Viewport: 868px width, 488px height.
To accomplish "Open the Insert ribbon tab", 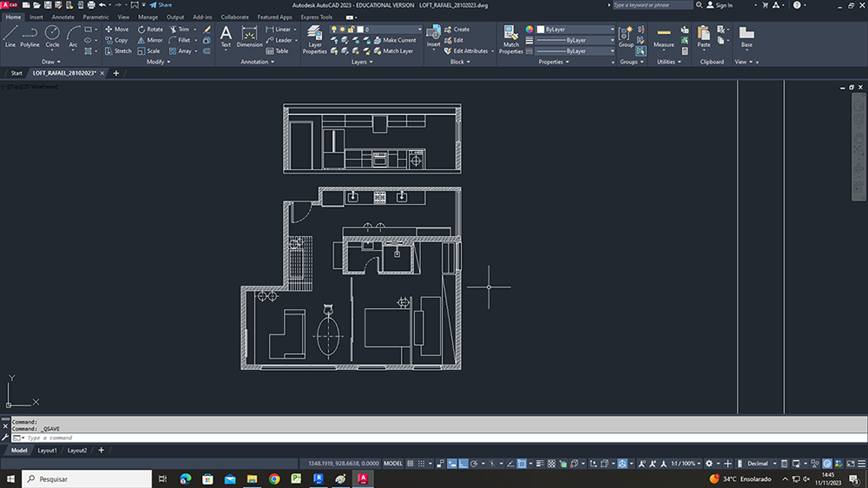I will (x=36, y=17).
